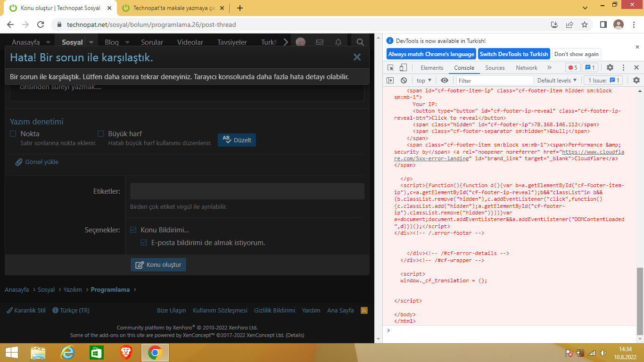The height and width of the screenshot is (362, 644).
Task: Dismiss with Don't show again
Action: [577, 54]
